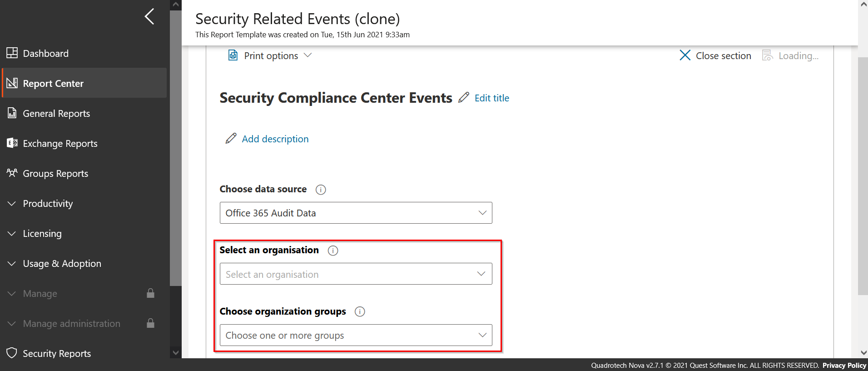Click info icon next to Select an organisation
The width and height of the screenshot is (868, 371).
coord(333,251)
